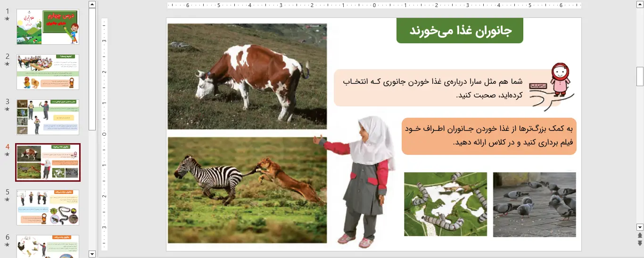Open slide 1 thumbnail with green title board
This screenshot has width=644, height=258.
48,27
